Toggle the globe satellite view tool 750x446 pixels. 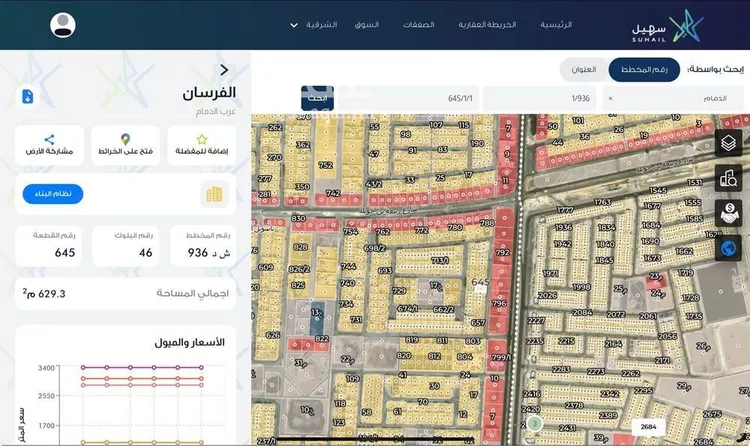(x=728, y=248)
